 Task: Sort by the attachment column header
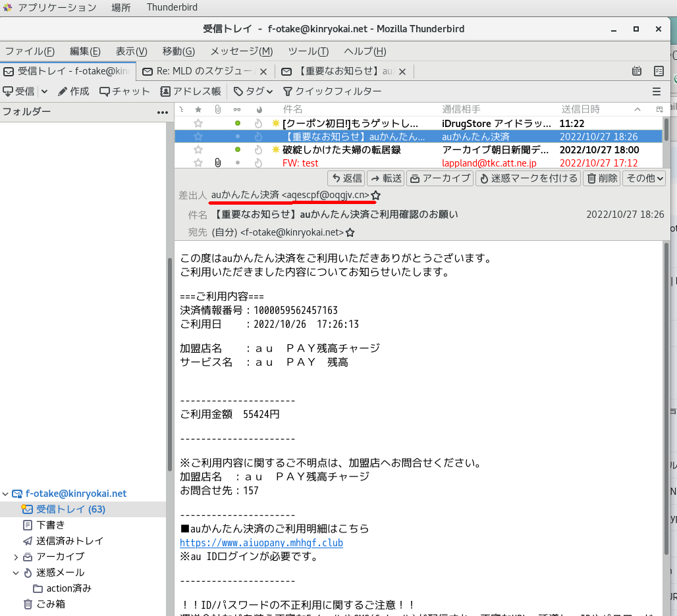pyautogui.click(x=217, y=109)
